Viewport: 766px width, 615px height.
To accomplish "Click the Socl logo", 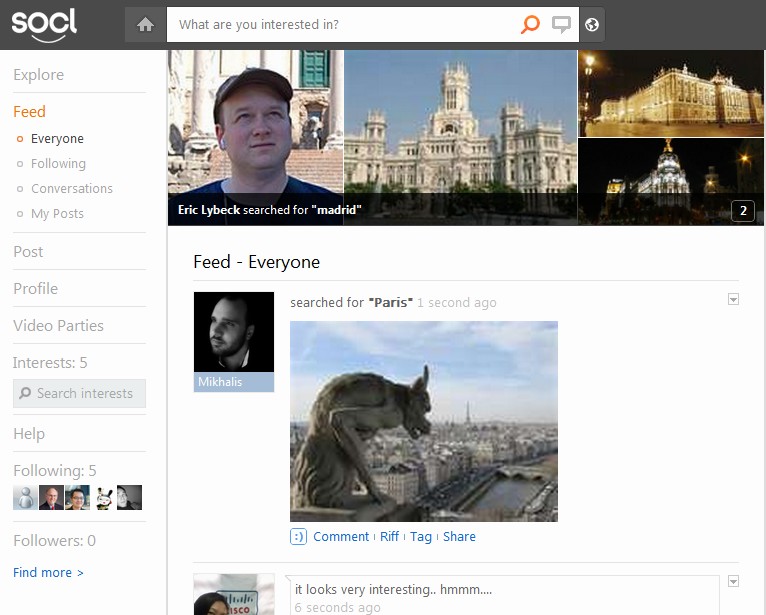I will pyautogui.click(x=44, y=24).
